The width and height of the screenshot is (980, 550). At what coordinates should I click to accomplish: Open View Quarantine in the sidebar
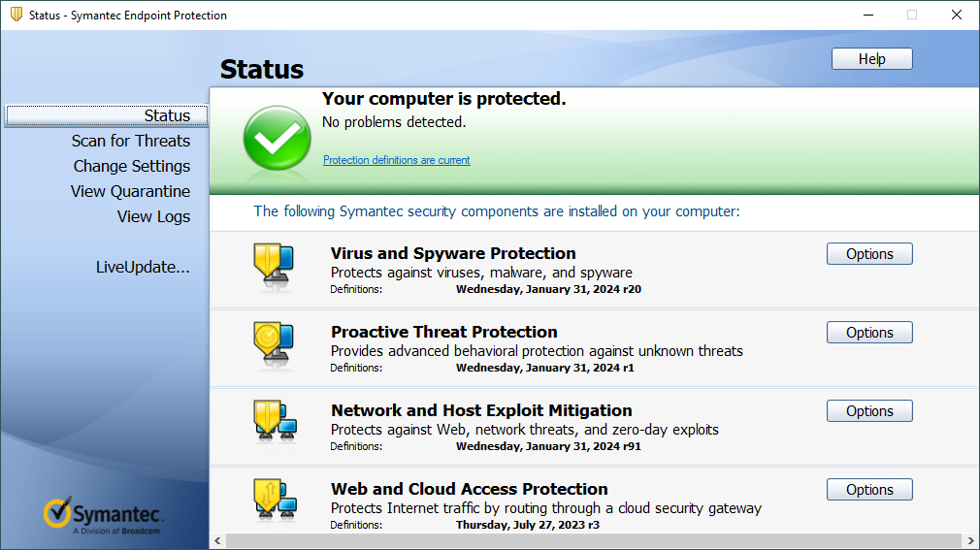tap(130, 191)
